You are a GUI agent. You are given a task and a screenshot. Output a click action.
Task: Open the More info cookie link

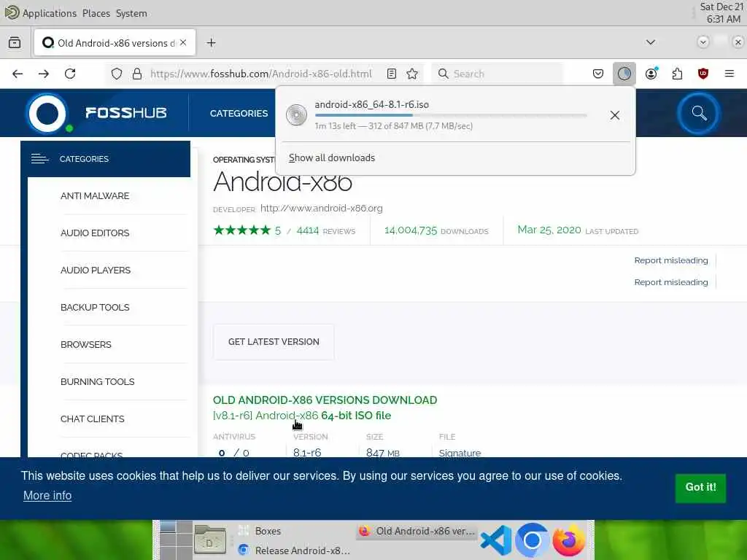[47, 496]
